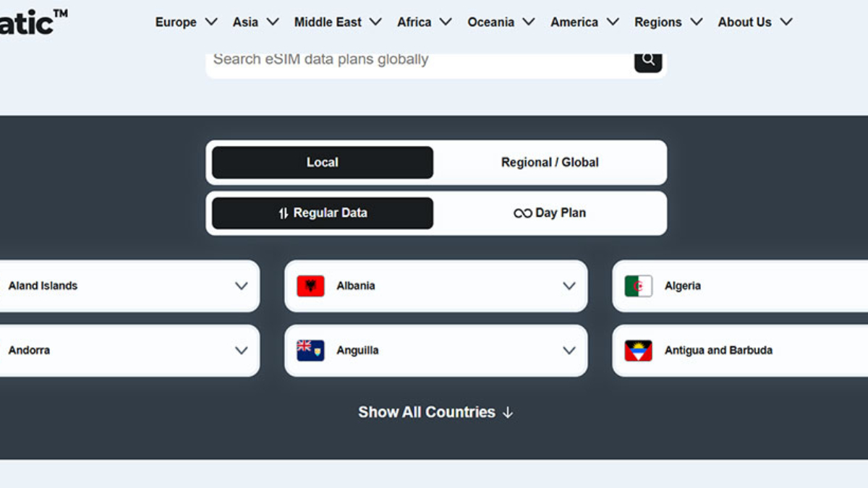Viewport: 868px width, 488px height.
Task: Click the Algeria flag icon
Action: 638,286
